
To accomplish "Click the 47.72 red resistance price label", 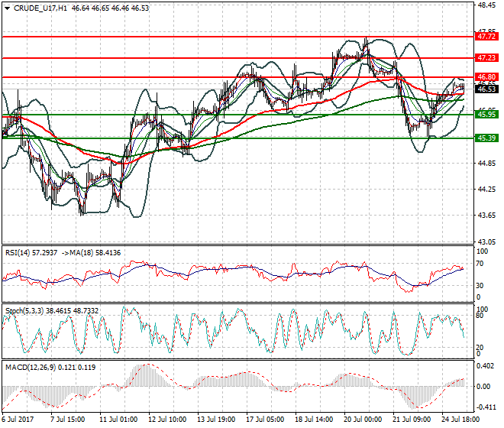I will (486, 37).
